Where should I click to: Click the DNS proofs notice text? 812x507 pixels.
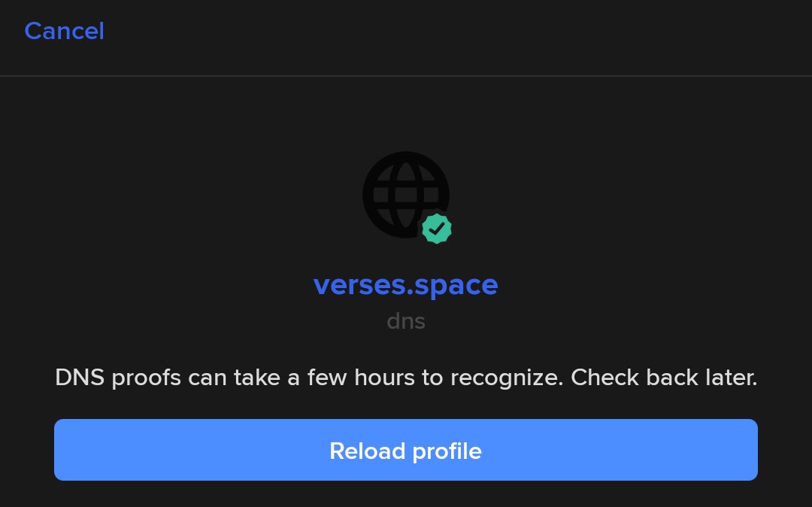point(405,378)
